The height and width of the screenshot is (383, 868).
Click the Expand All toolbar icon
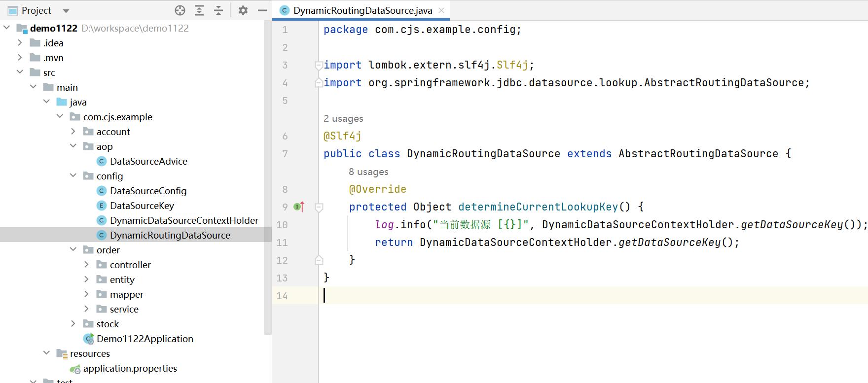pos(199,10)
